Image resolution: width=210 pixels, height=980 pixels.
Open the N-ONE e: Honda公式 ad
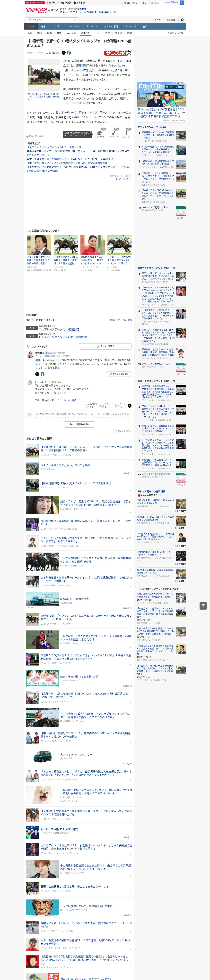point(74,599)
